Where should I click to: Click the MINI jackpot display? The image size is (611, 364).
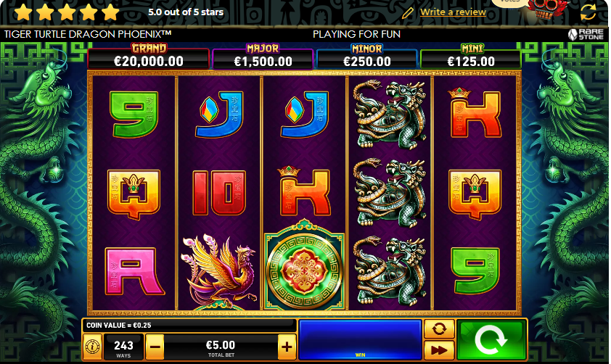click(471, 57)
